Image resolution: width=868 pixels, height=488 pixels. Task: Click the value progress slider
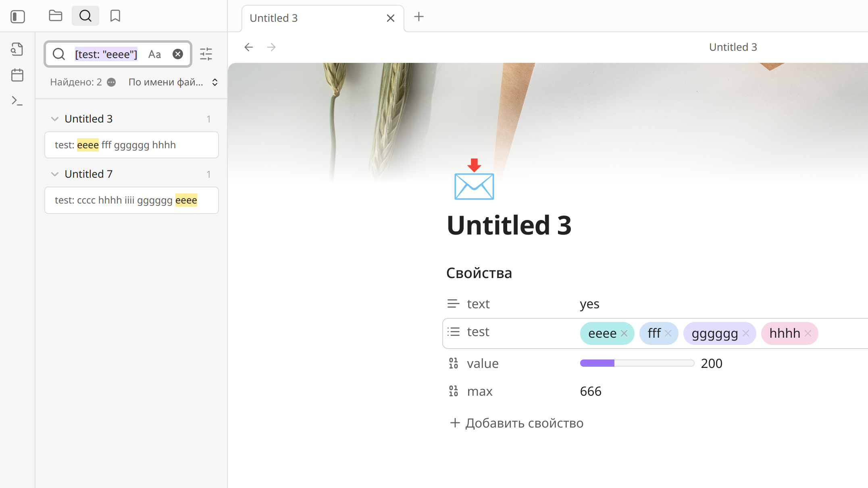637,363
